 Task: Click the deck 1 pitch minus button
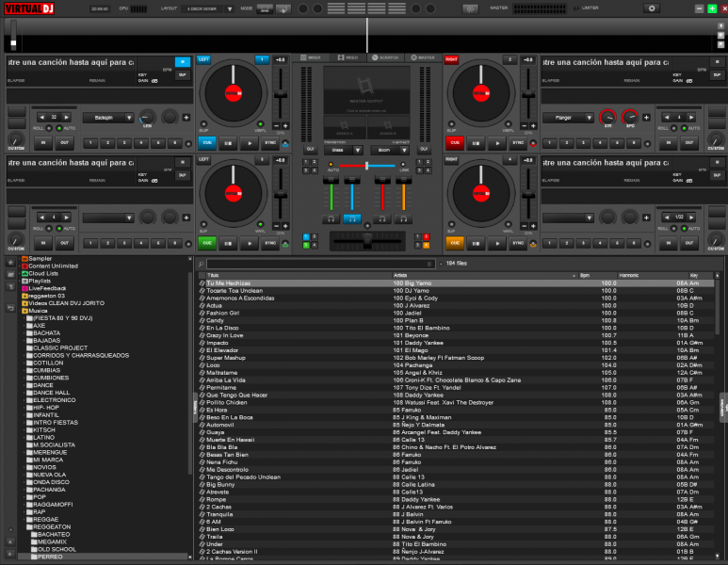(276, 126)
